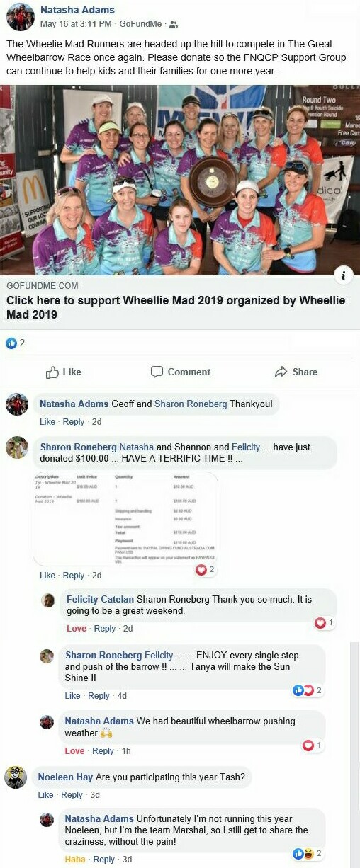Enlarge the PayPal donation receipt image
The image size is (360, 868).
click(x=125, y=518)
